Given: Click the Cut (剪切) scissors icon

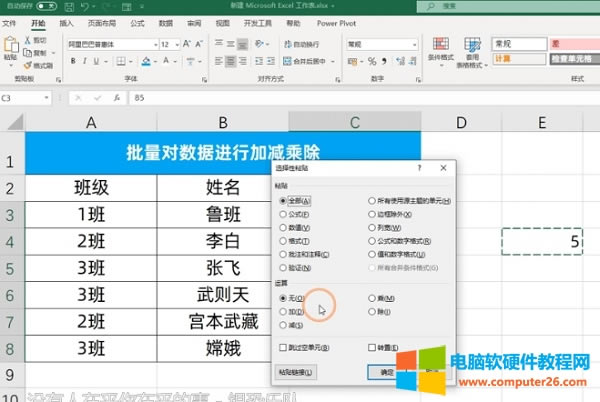Looking at the screenshot, I should tap(26, 41).
